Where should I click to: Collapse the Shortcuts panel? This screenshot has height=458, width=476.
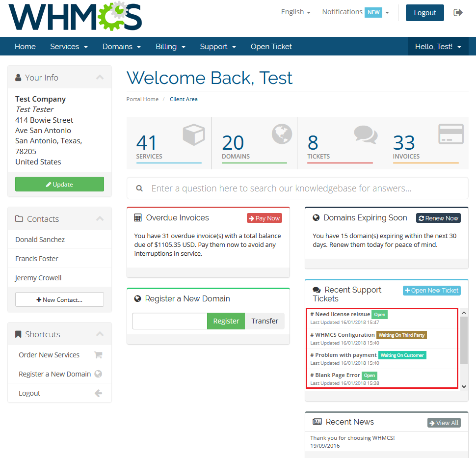(100, 334)
